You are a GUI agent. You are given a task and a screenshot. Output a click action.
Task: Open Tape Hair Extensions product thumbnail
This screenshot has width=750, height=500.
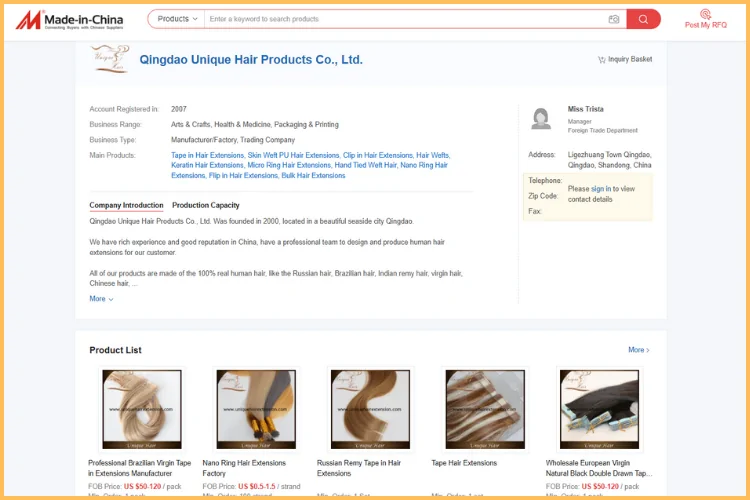485,409
